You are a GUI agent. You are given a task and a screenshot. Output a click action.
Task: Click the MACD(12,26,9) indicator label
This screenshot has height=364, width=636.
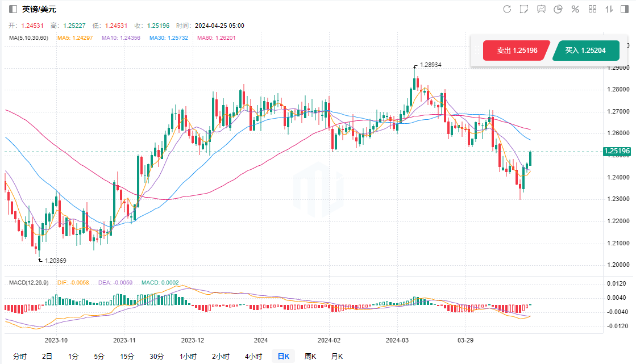[29, 282]
